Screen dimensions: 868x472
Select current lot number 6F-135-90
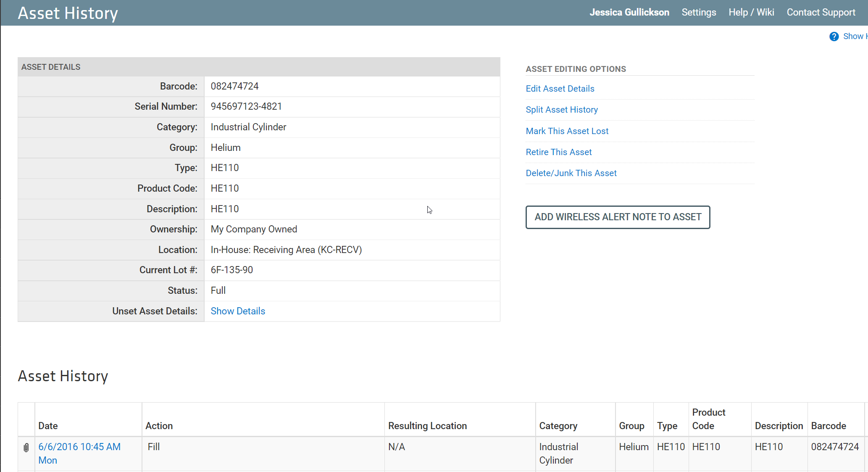pyautogui.click(x=231, y=270)
